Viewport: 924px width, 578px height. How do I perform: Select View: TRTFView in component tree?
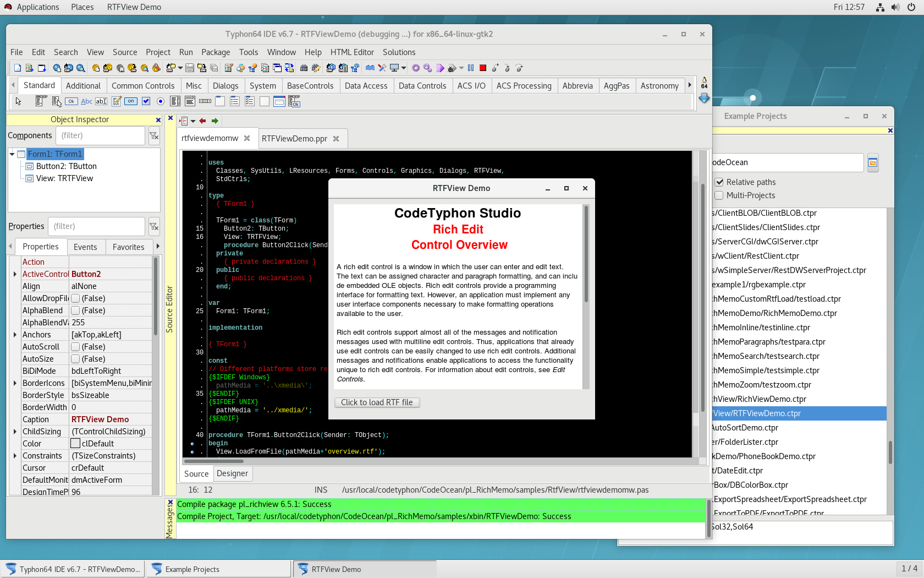[64, 178]
